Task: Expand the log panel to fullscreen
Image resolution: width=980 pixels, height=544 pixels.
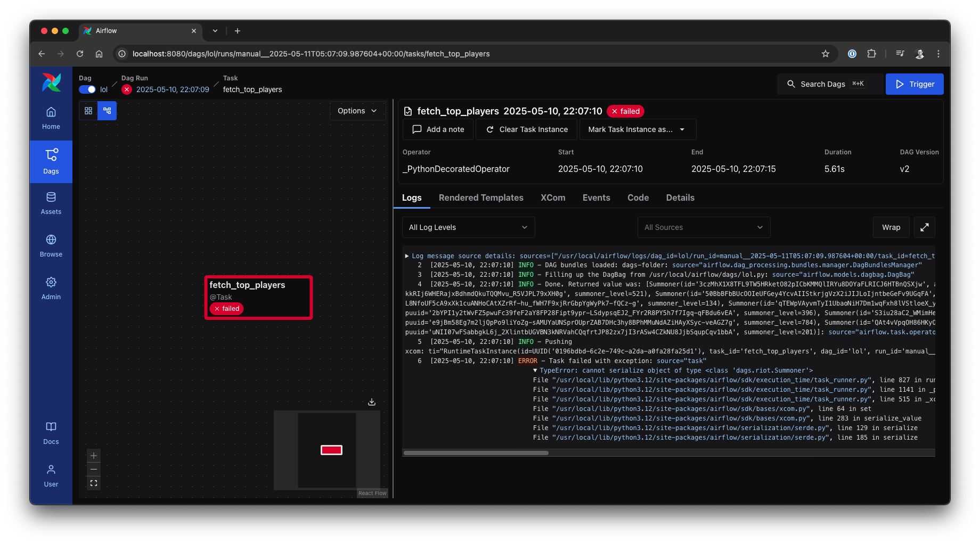Action: coord(924,227)
